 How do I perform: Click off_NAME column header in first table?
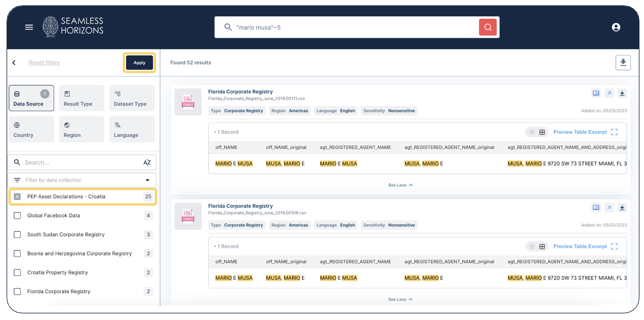click(x=226, y=147)
